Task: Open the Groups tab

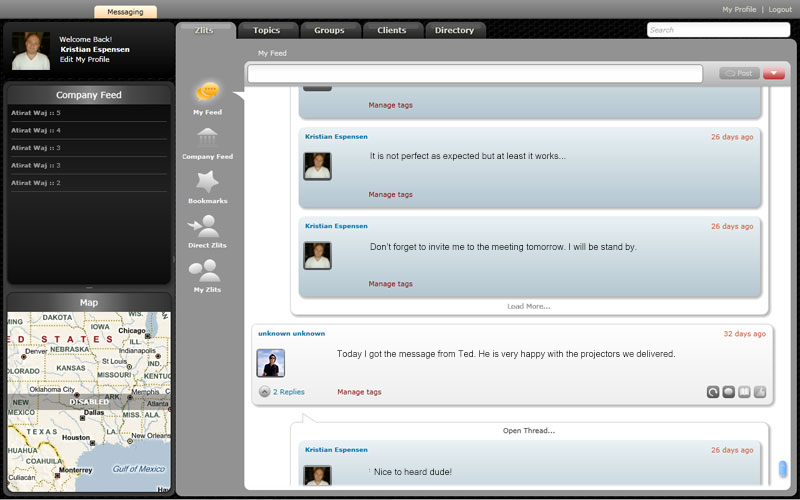Action: [329, 30]
